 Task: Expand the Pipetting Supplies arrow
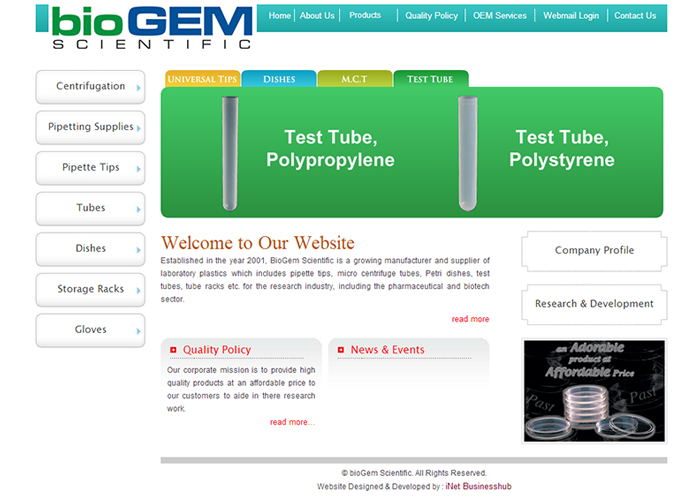point(138,128)
